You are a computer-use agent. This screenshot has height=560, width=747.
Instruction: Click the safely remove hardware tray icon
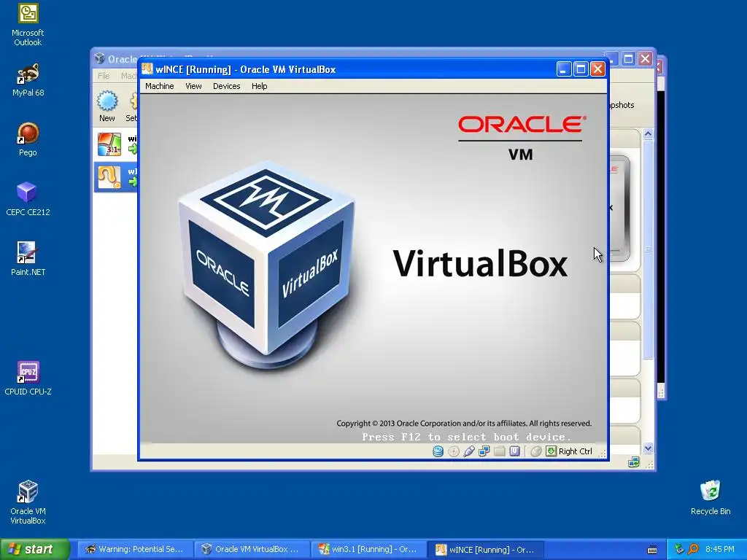679,549
